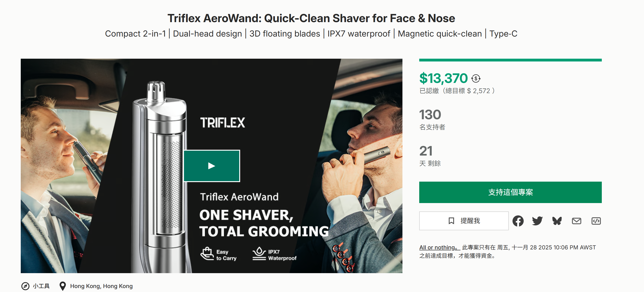The height and width of the screenshot is (292, 644).
Task: Click the $13,370 pledged amount
Action: [443, 78]
